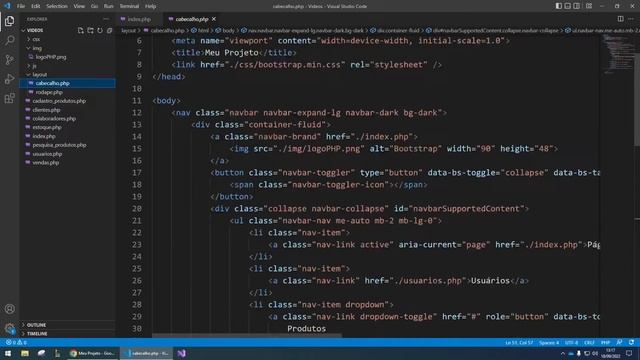The height and width of the screenshot is (360, 640).
Task: Switch to Chrome Meu Projeto taskbar window
Action: tap(93, 353)
